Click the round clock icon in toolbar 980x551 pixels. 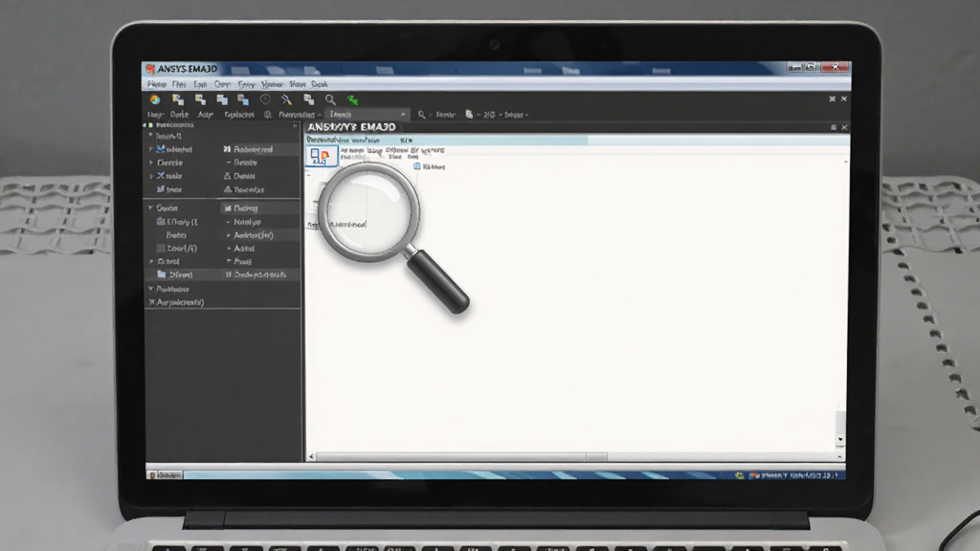click(265, 99)
